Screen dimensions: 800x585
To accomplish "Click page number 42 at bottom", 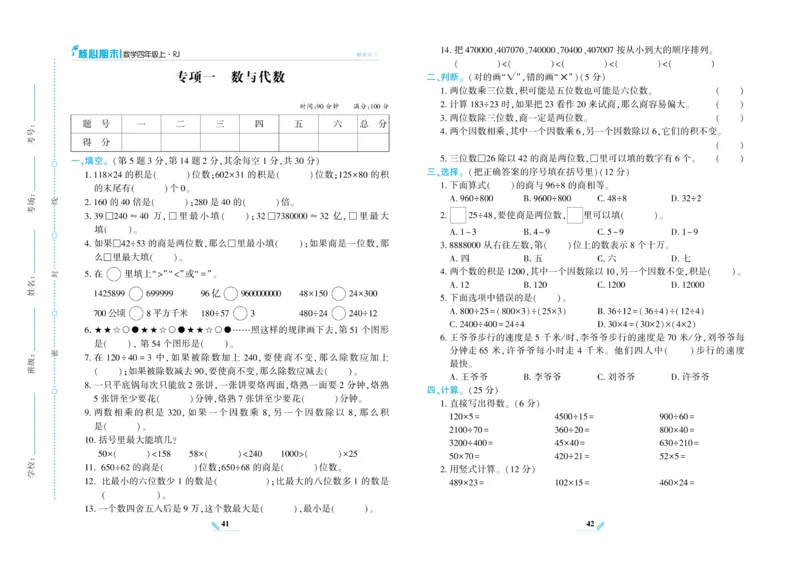I will 590,524.
